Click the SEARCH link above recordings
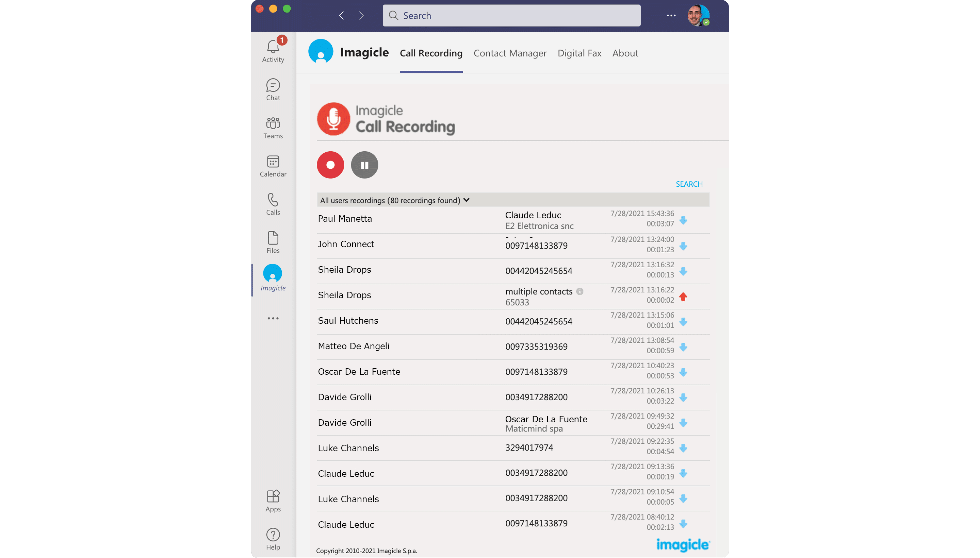This screenshot has width=980, height=558. pyautogui.click(x=689, y=184)
